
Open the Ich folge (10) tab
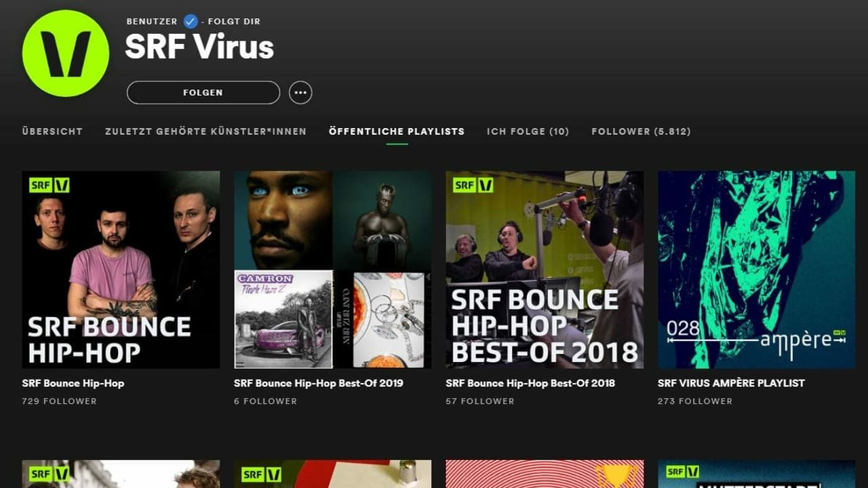[x=528, y=131]
